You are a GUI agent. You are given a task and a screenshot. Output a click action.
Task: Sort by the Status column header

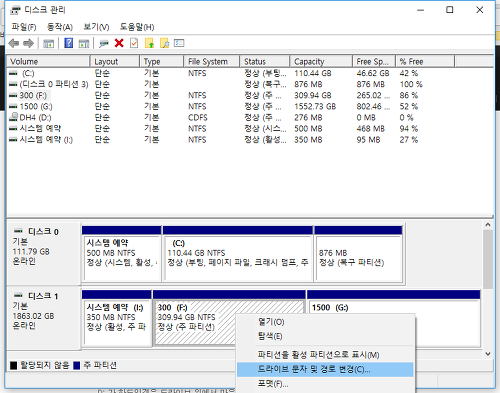pos(265,62)
